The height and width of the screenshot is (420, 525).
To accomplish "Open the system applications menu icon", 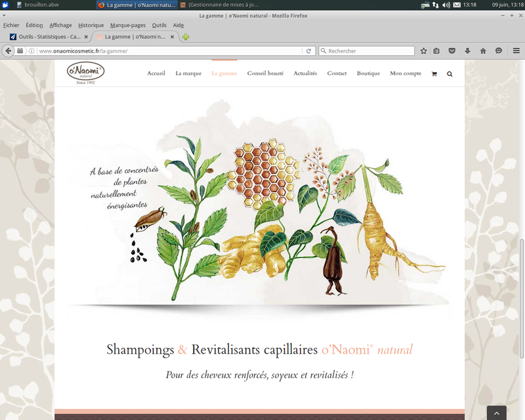I will point(5,5).
